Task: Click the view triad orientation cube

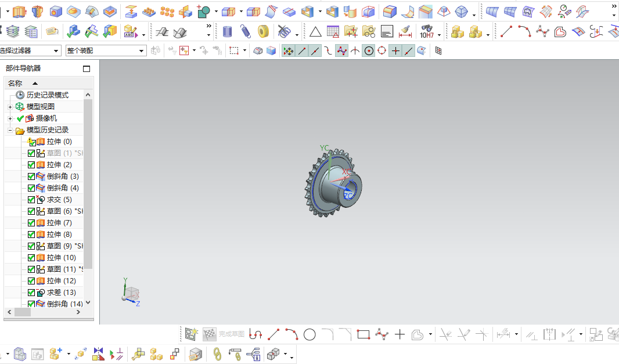Action: click(130, 293)
